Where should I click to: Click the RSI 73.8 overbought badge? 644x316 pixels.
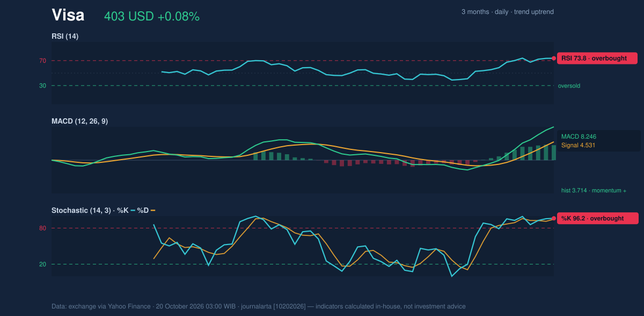(x=597, y=58)
